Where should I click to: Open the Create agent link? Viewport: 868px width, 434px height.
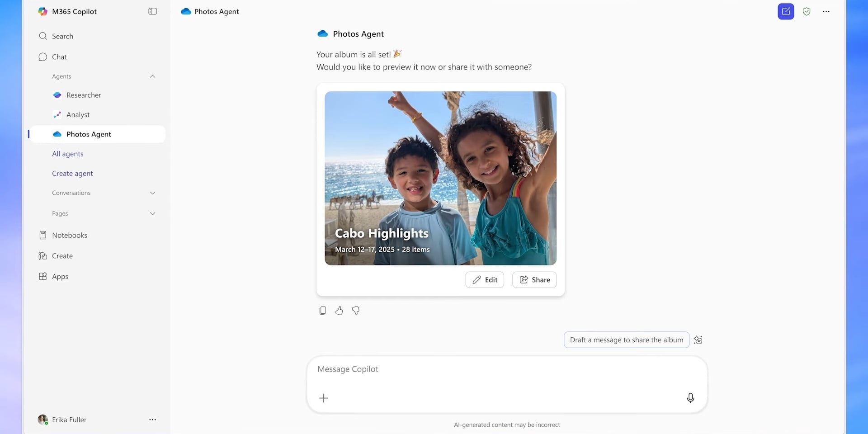[x=72, y=174]
